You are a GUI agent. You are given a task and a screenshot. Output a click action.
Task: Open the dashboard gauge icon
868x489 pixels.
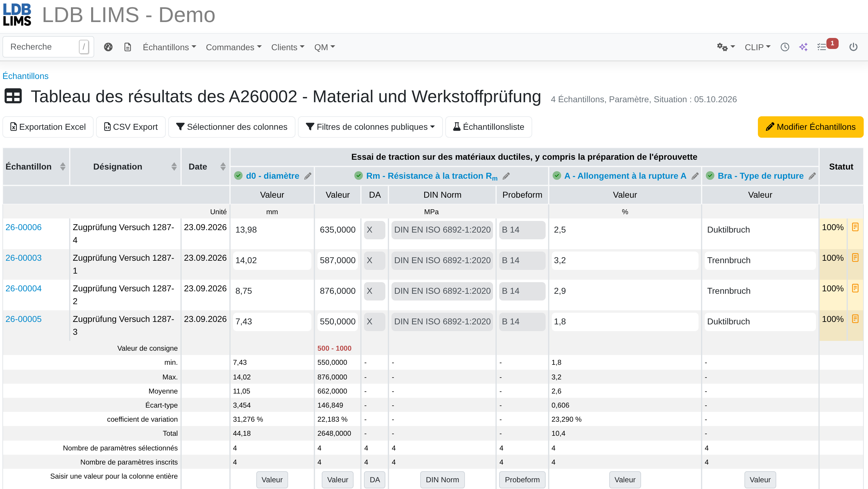(108, 47)
